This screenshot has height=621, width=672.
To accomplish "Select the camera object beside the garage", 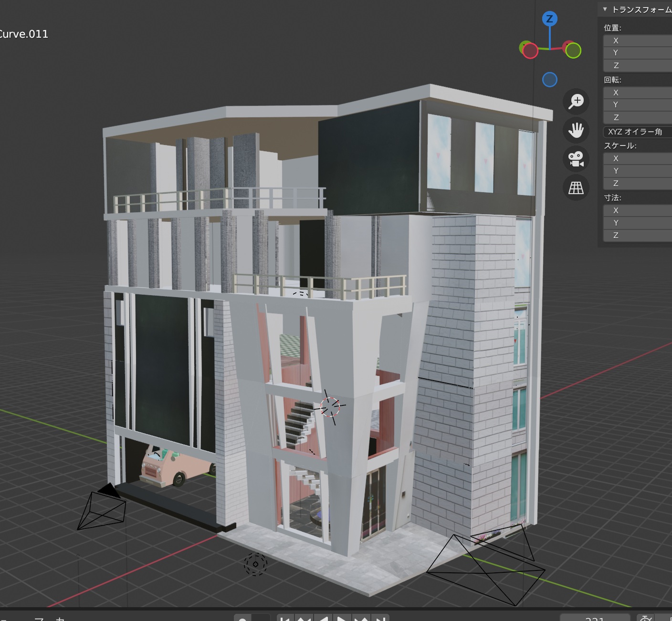I will pos(102,507).
